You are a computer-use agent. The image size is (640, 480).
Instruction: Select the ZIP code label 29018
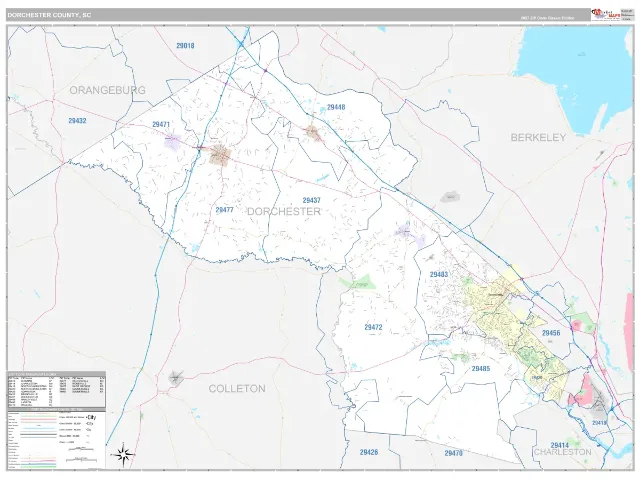[x=185, y=46]
